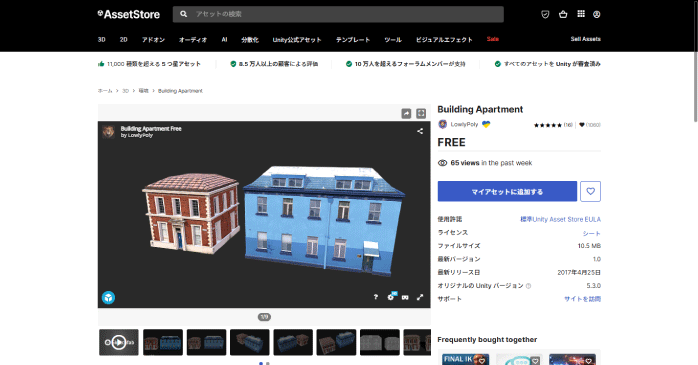Open the LowlyPoly publisher link

pos(464,124)
